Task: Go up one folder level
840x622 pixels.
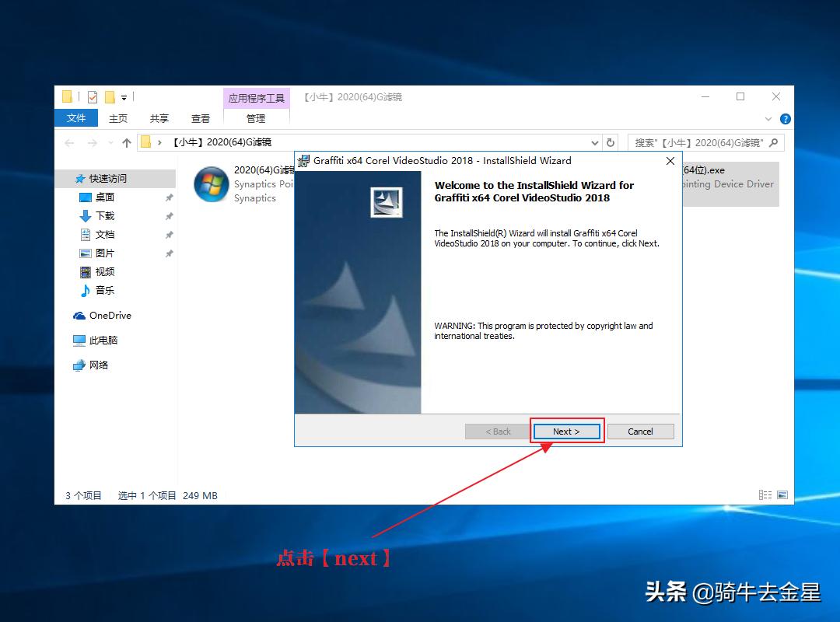Action: click(x=127, y=142)
